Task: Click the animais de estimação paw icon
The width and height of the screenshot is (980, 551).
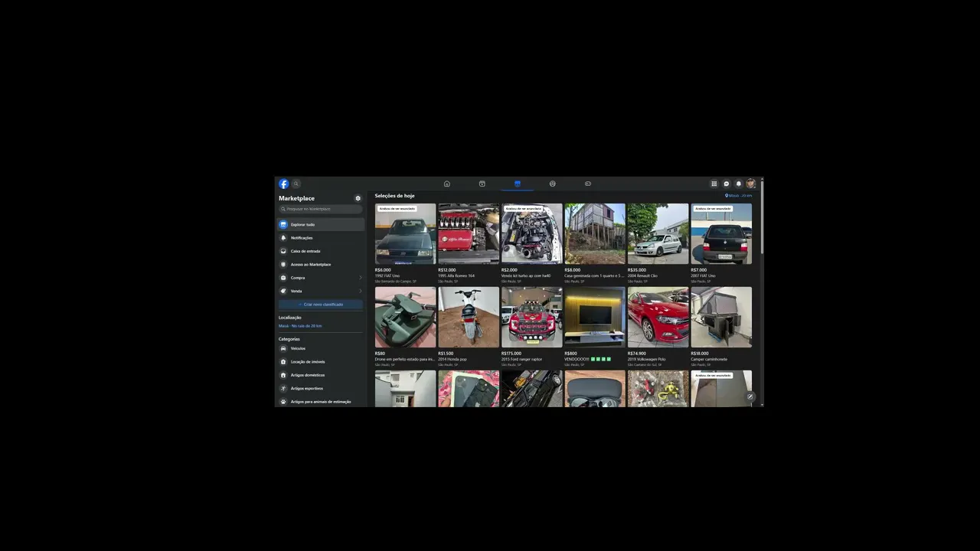Action: tap(283, 402)
